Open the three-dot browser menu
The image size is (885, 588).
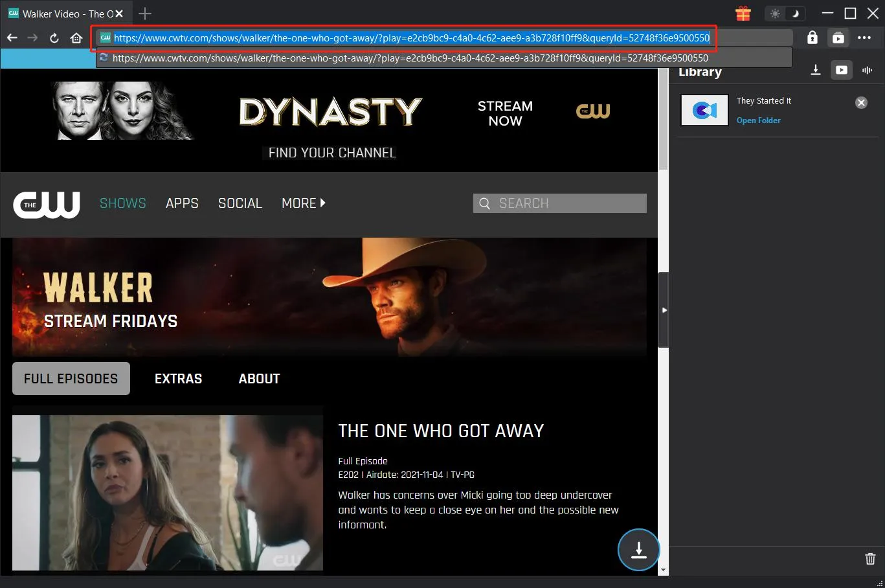click(x=865, y=38)
